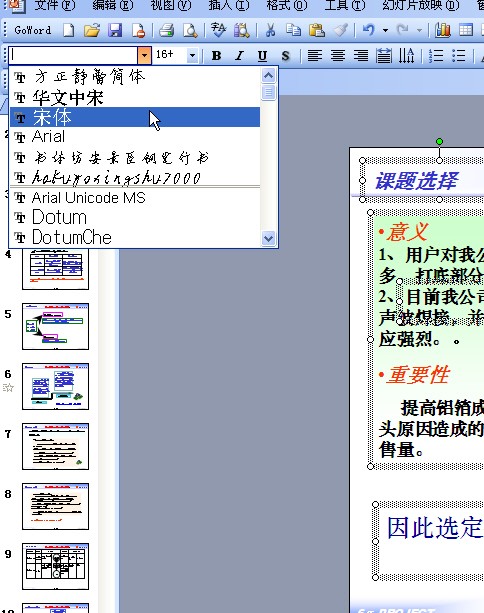Image resolution: width=484 pixels, height=613 pixels.
Task: Open the Undo history dropdown arrow
Action: point(385,30)
